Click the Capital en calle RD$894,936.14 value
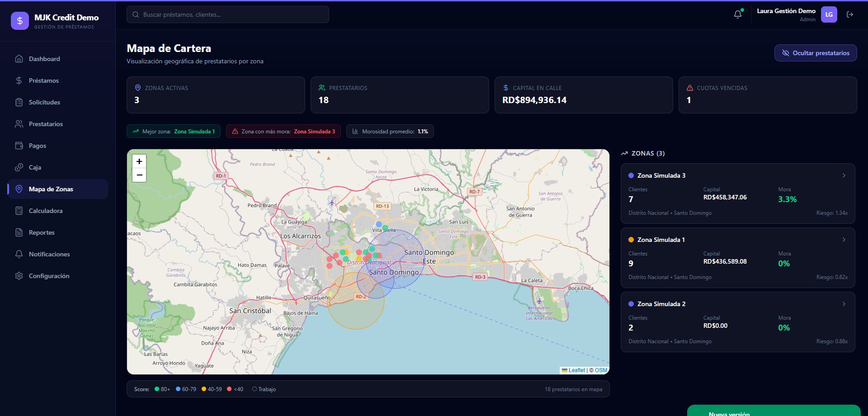 [x=534, y=100]
